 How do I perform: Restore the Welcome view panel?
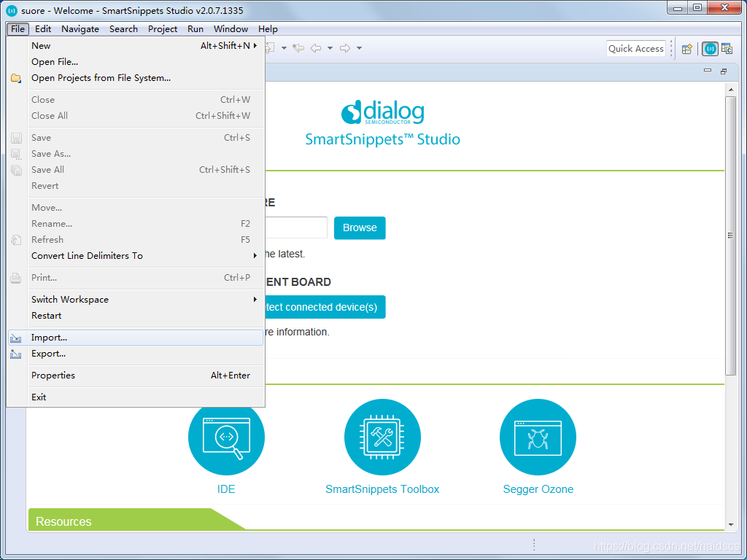[x=724, y=71]
